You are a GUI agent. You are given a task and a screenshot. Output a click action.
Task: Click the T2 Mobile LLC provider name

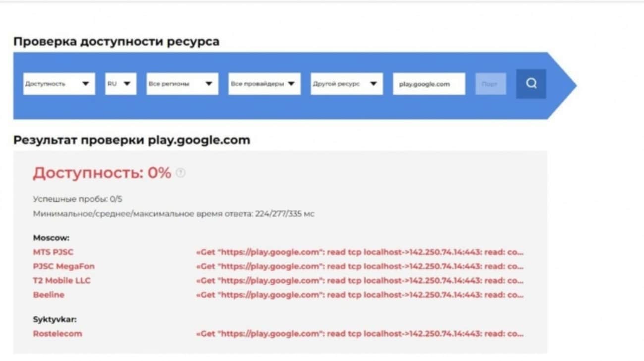point(62,281)
